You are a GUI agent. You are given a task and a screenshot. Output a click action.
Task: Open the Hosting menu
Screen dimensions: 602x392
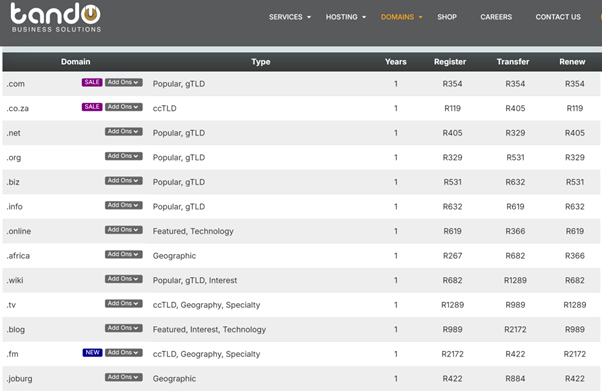pos(346,17)
